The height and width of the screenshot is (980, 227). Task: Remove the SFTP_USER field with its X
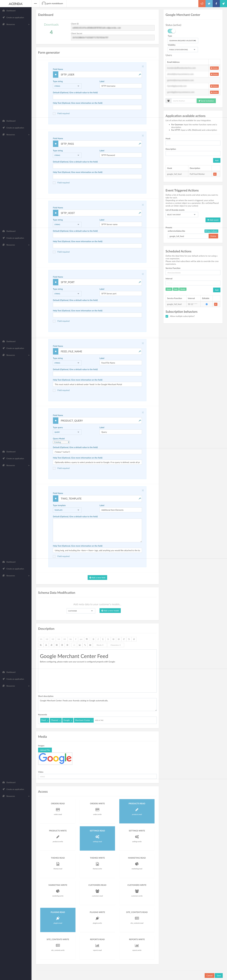(143, 67)
